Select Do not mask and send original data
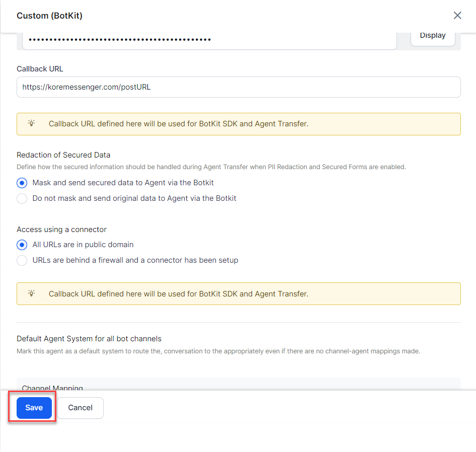 click(22, 198)
